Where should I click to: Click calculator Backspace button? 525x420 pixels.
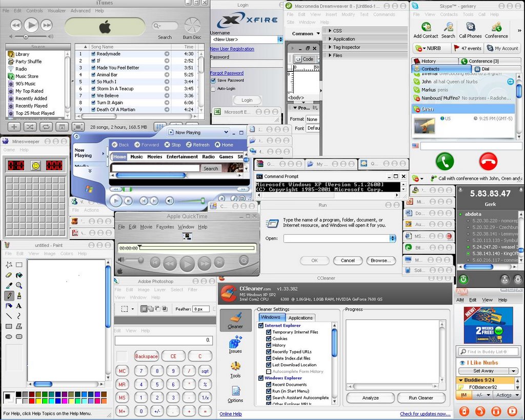pos(146,356)
